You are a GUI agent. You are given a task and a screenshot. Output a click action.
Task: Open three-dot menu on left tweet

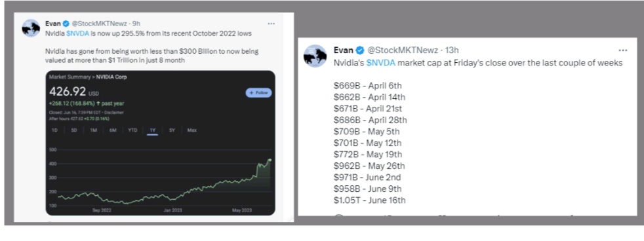coord(271,24)
